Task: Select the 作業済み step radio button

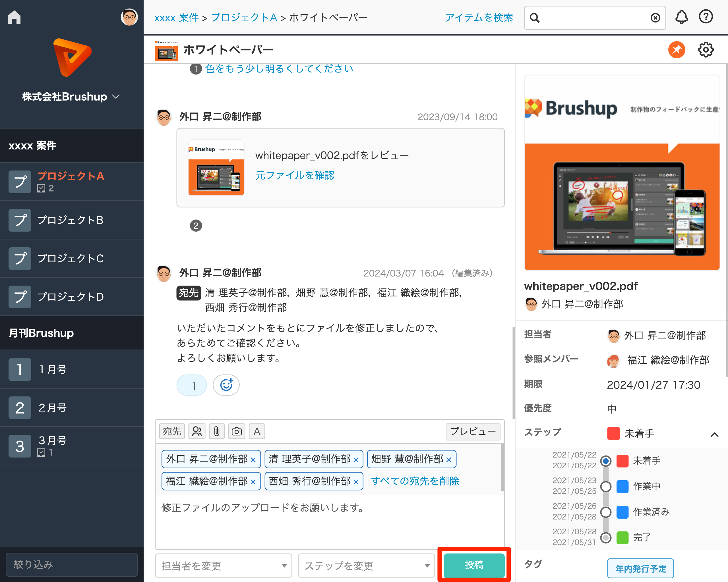Action: click(x=606, y=512)
